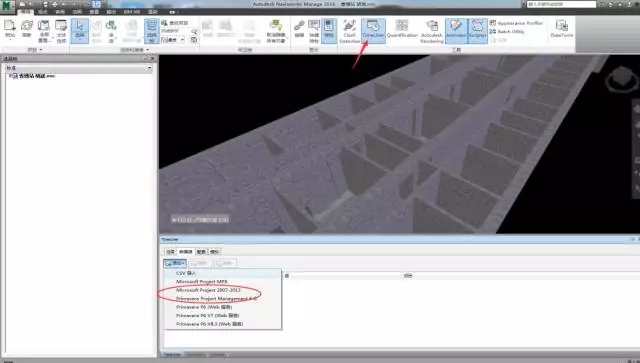Image resolution: width=640 pixels, height=363 pixels.
Task: Expand the Select & Search panel arrow
Action: point(147,50)
